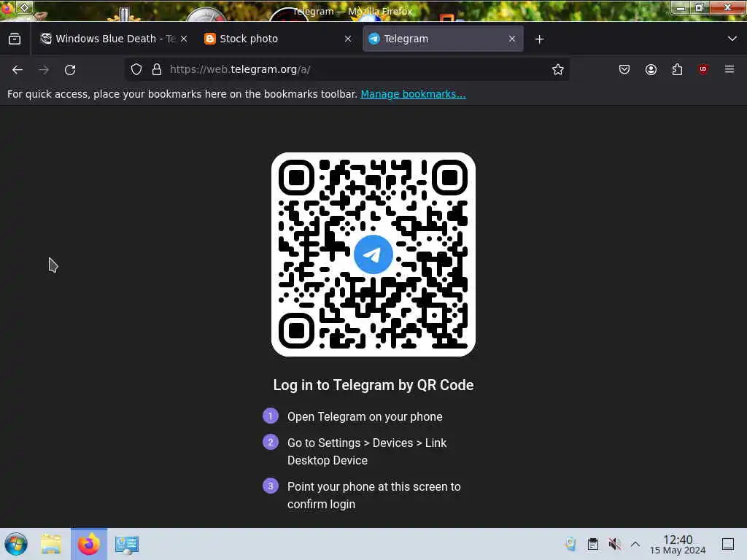
Task: Open the system settings taskbar icon
Action: click(127, 545)
